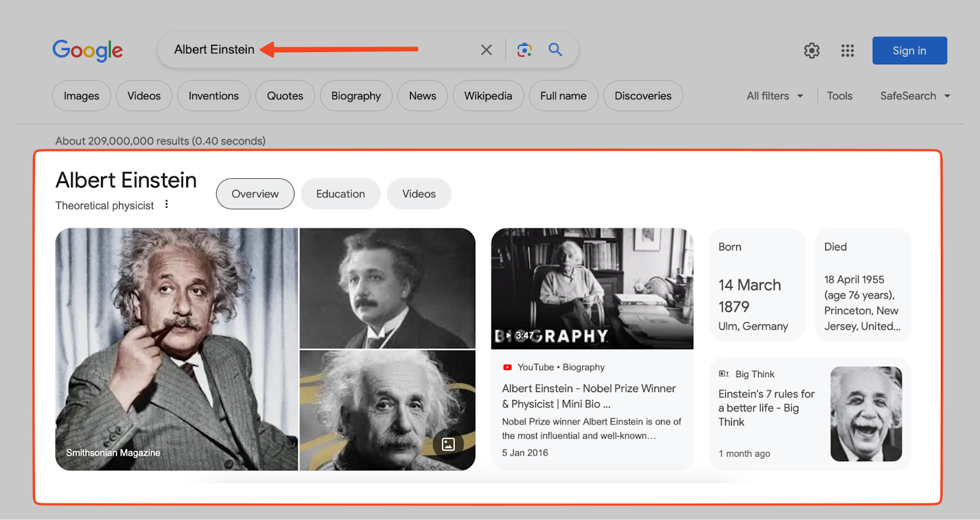This screenshot has width=980, height=520.
Task: Switch to the Videos tab in knowledge panel
Action: coord(419,194)
